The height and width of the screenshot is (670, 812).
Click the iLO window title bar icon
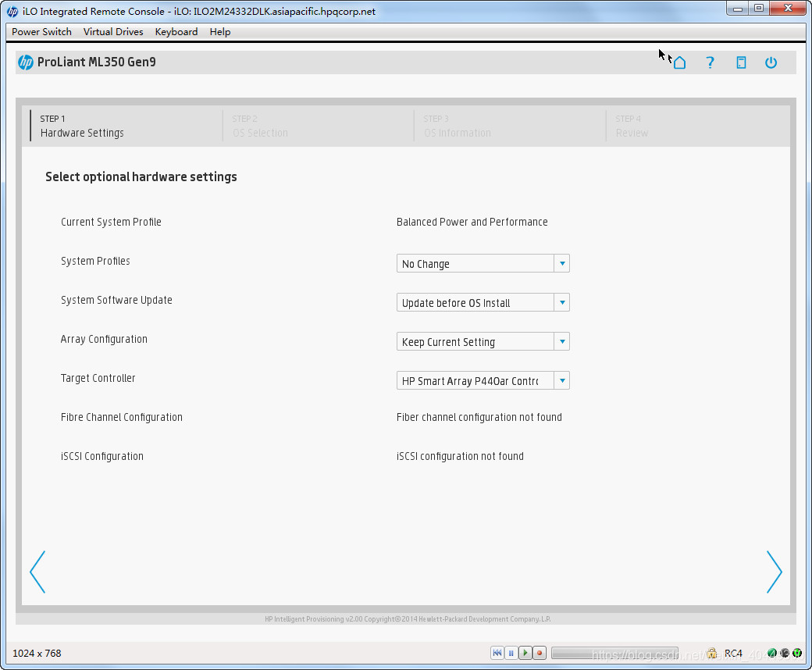12,12
